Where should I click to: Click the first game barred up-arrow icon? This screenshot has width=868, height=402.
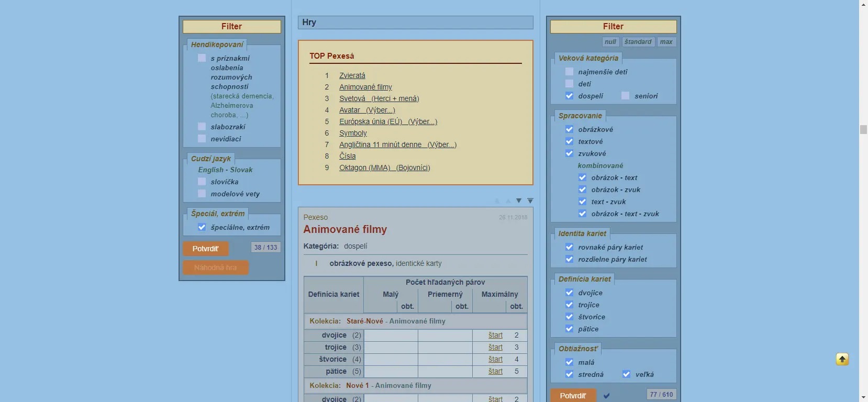(497, 200)
